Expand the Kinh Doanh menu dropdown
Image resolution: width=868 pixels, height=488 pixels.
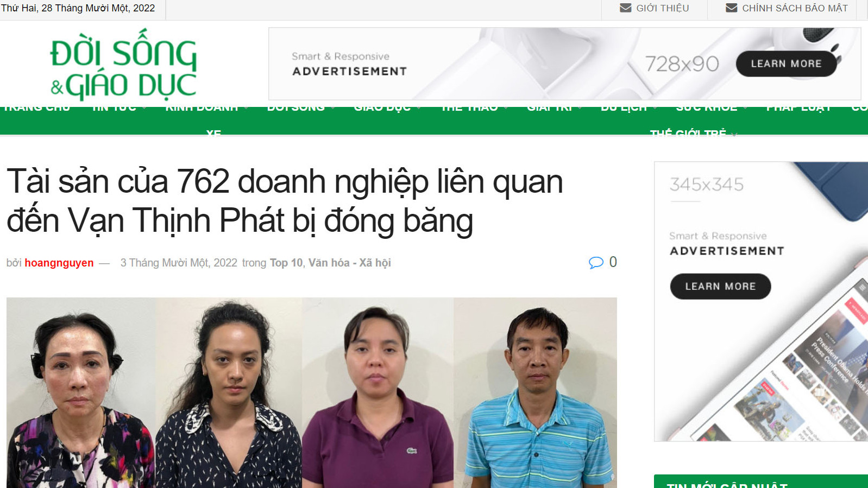tap(246, 107)
